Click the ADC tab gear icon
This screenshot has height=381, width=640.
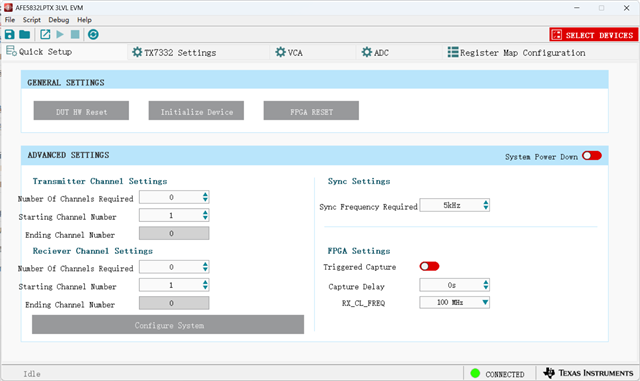367,52
